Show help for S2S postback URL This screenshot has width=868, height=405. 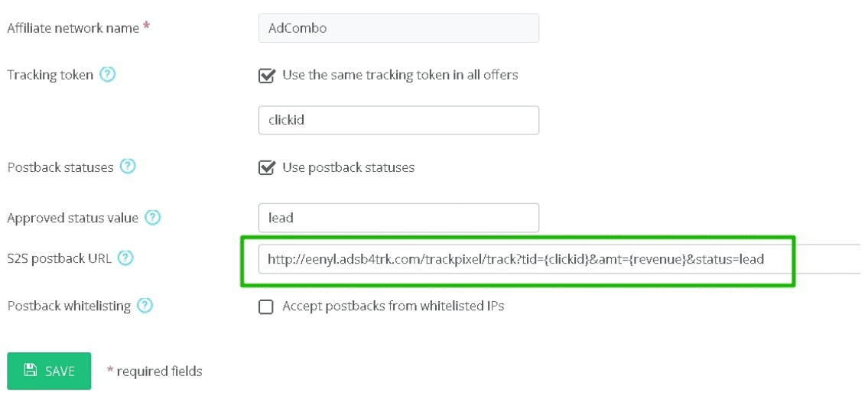[126, 258]
